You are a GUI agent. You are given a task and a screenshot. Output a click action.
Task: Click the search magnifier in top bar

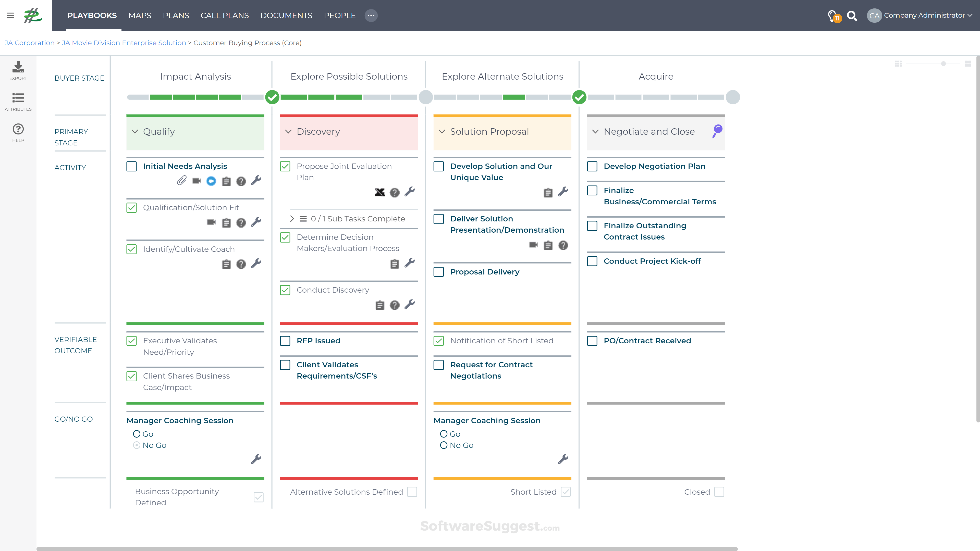tap(852, 16)
